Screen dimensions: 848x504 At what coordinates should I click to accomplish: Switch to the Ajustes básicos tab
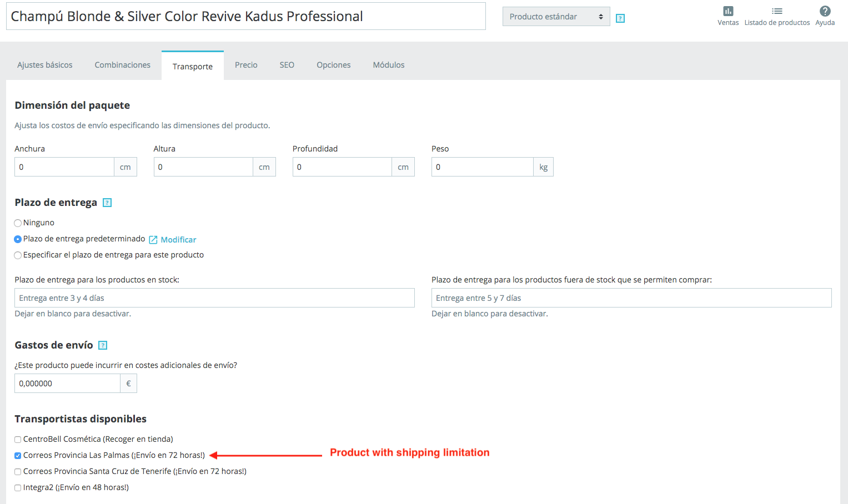[45, 65]
